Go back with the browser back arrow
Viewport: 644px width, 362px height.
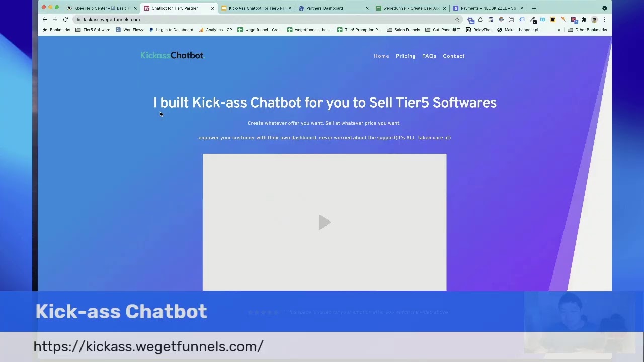45,19
